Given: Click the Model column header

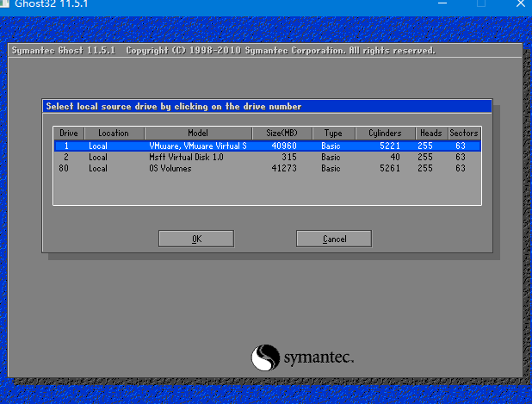Looking at the screenshot, I should (197, 134).
